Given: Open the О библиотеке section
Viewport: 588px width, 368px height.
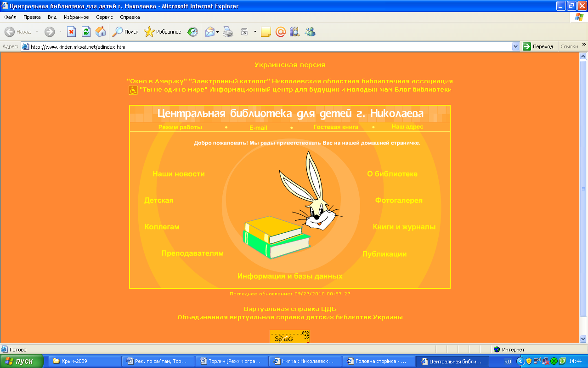Looking at the screenshot, I should (x=392, y=174).
